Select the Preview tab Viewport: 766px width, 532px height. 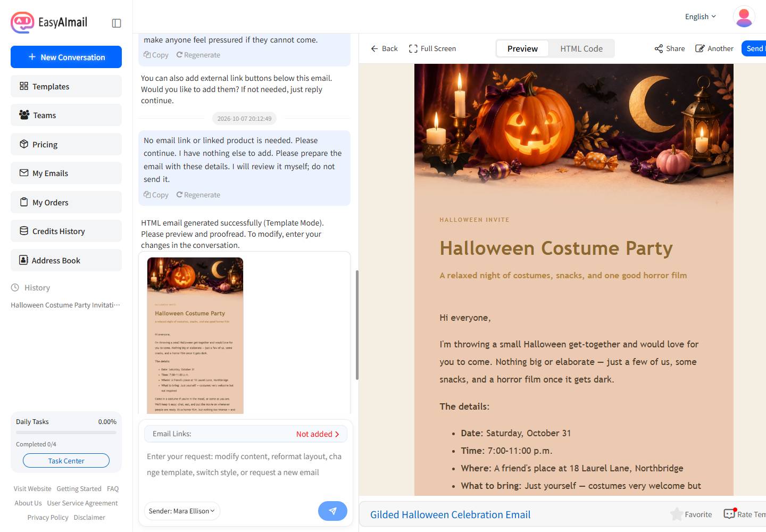coord(522,48)
